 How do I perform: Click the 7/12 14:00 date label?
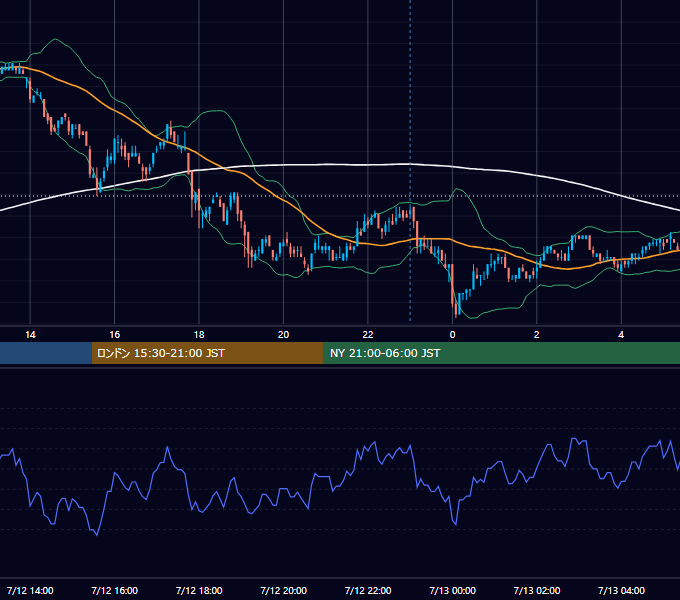tap(30, 590)
